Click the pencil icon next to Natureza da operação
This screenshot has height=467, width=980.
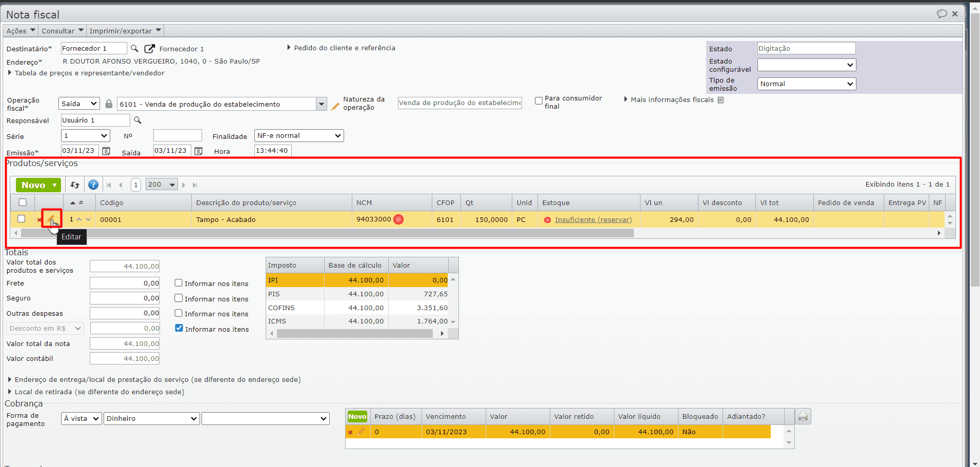(335, 106)
